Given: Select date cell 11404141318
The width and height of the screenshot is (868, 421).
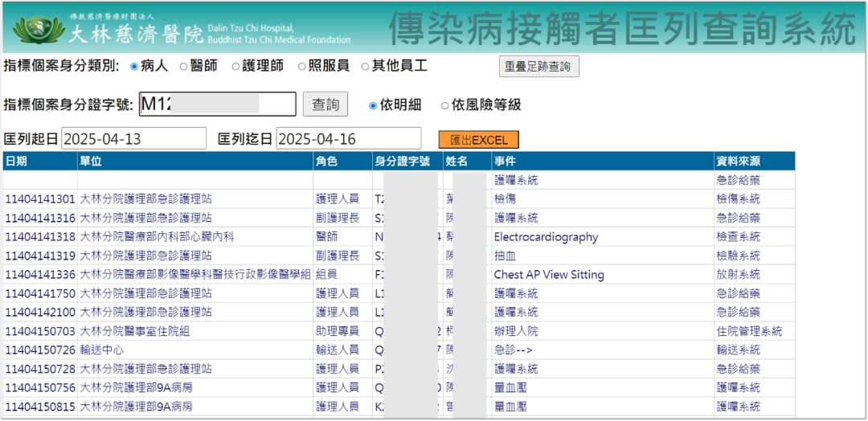Looking at the screenshot, I should point(40,237).
